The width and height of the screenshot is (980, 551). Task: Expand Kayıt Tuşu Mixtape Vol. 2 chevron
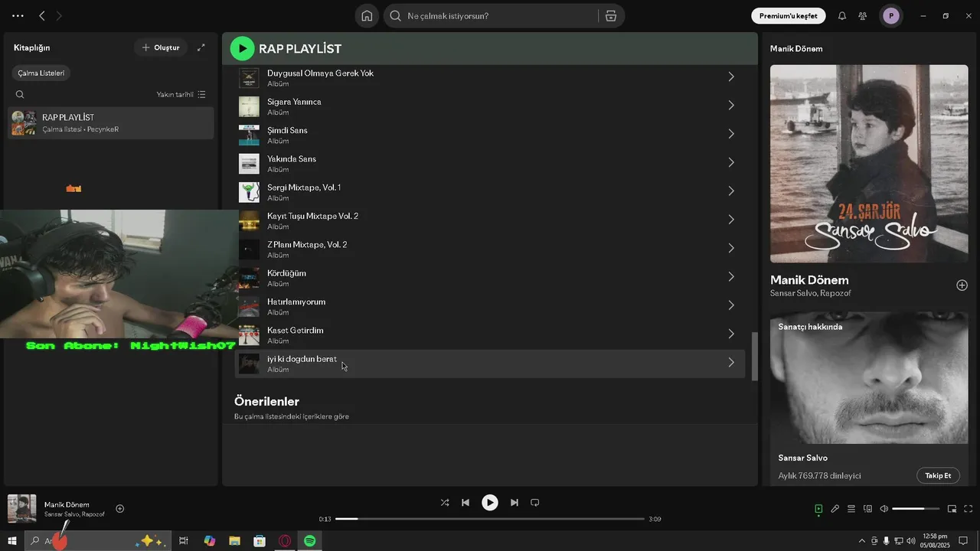coord(731,220)
